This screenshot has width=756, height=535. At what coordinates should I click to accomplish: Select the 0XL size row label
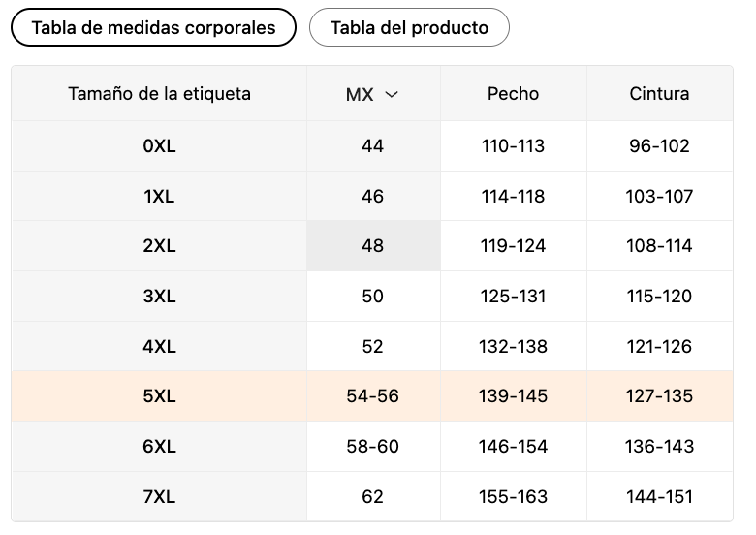159,146
